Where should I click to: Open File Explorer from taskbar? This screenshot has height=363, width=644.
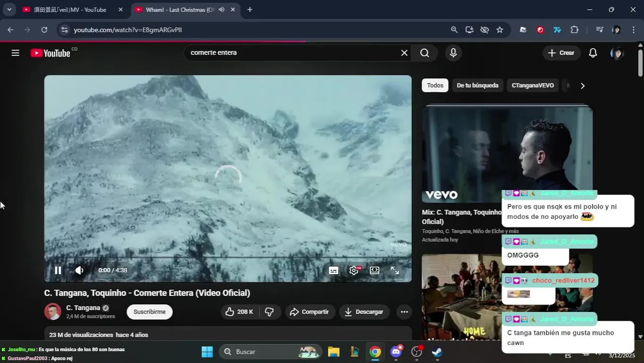(334, 352)
